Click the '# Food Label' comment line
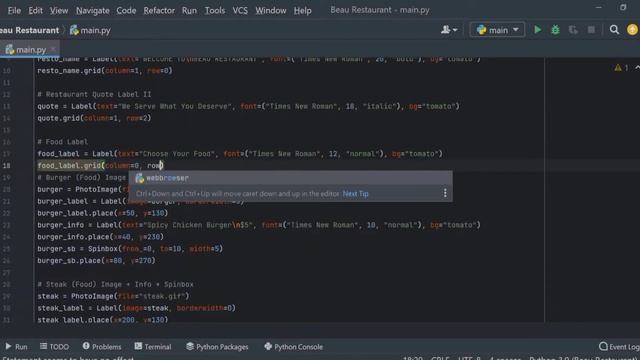The height and width of the screenshot is (360, 640). pyautogui.click(x=62, y=142)
